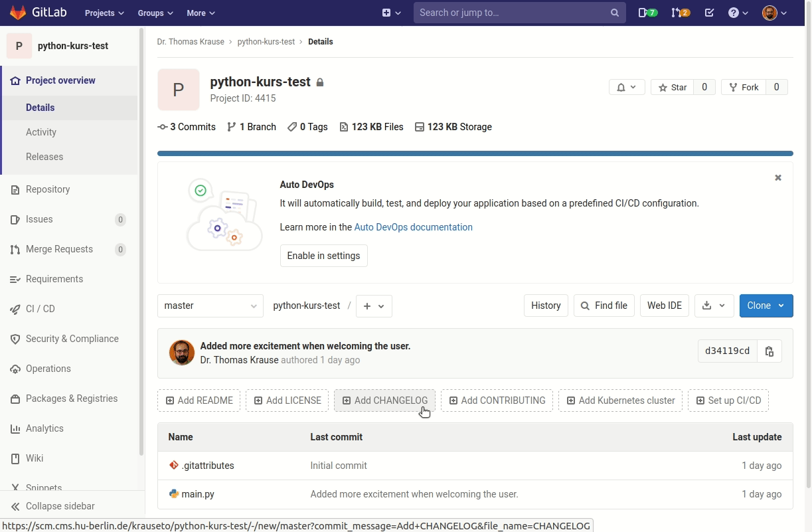
Task: Open the 123 KB Files link
Action: click(x=371, y=127)
